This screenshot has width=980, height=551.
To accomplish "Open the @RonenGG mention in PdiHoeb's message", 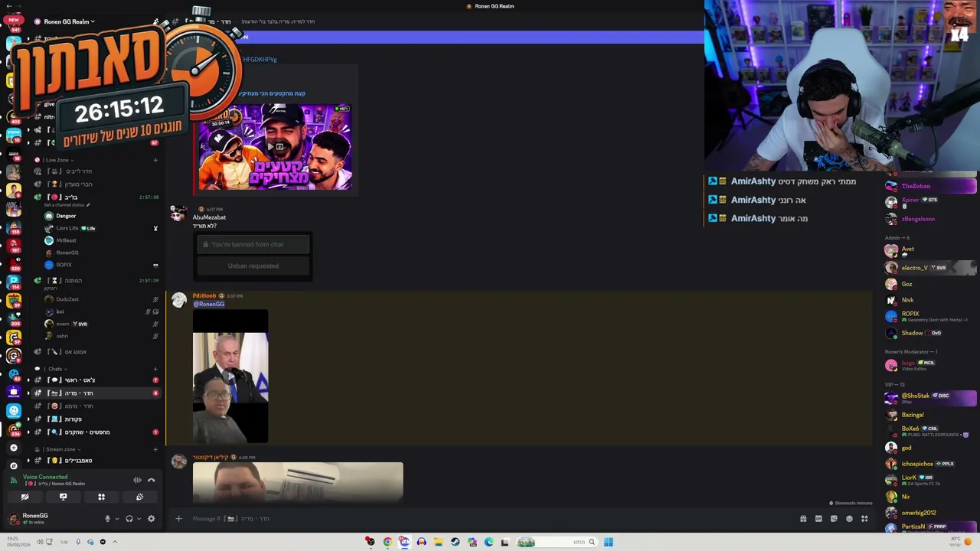I will 208,305.
